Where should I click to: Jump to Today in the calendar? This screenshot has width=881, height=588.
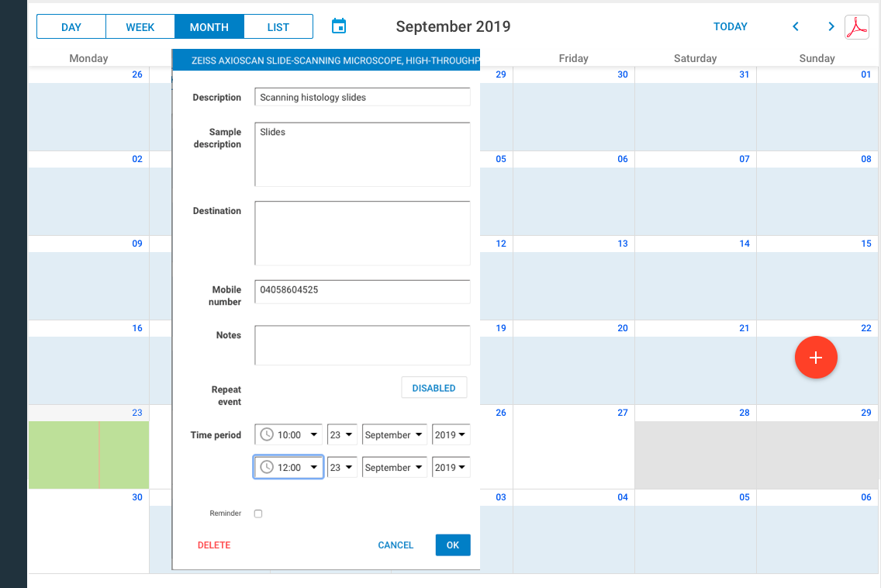pos(730,26)
